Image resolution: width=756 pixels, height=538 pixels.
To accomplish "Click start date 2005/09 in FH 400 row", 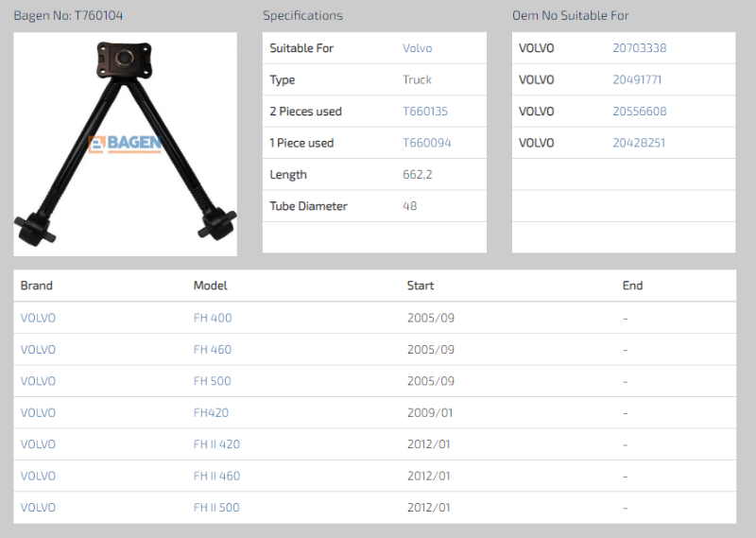I will point(431,318).
